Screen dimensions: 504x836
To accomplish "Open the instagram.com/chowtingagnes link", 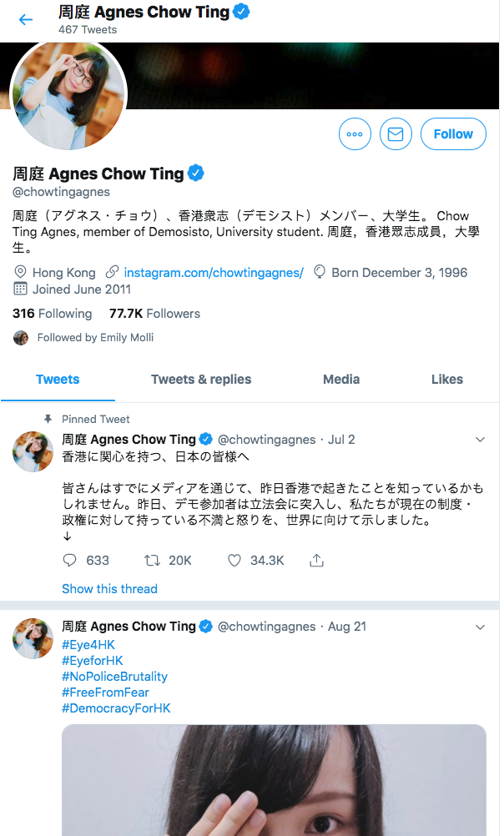I will click(x=214, y=273).
